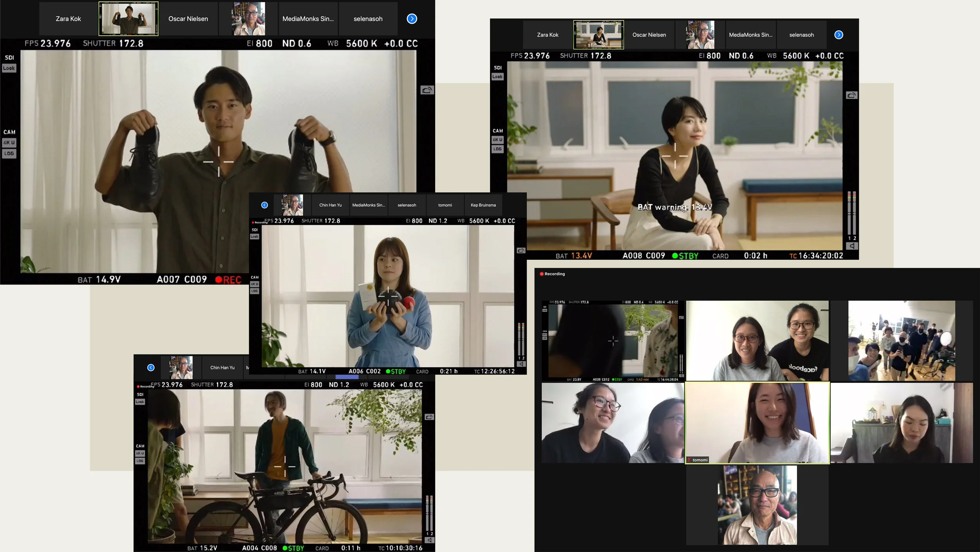Toggle the 4K U button in the bicycle scene window
980x552 pixels.
140,453
